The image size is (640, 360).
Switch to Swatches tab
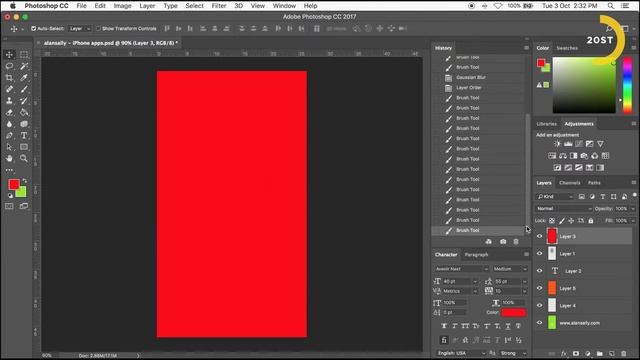[567, 48]
